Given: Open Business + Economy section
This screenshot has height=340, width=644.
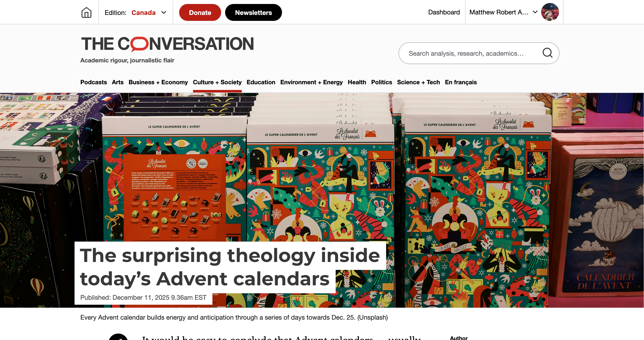Looking at the screenshot, I should click(x=158, y=82).
